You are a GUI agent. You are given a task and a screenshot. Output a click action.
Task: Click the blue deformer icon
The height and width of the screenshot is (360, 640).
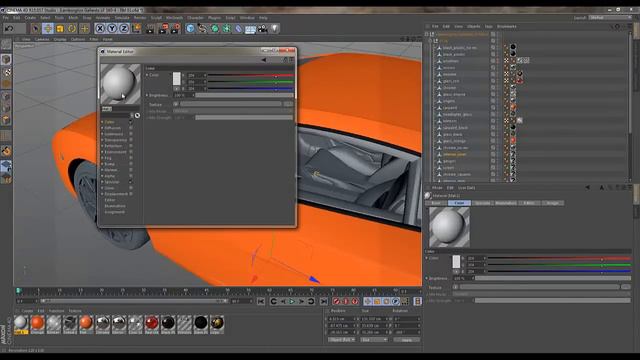[x=239, y=28]
